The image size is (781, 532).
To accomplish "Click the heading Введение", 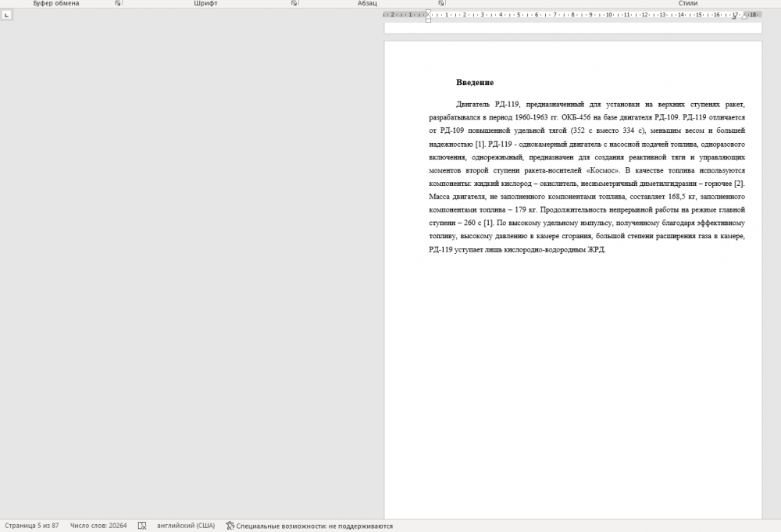I will tap(475, 83).
